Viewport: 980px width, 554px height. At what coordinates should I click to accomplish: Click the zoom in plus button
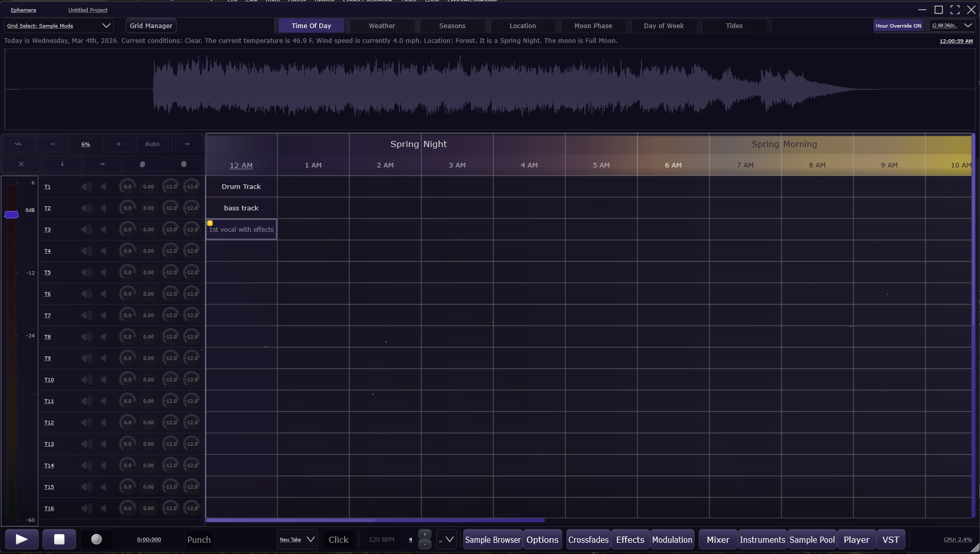[118, 144]
